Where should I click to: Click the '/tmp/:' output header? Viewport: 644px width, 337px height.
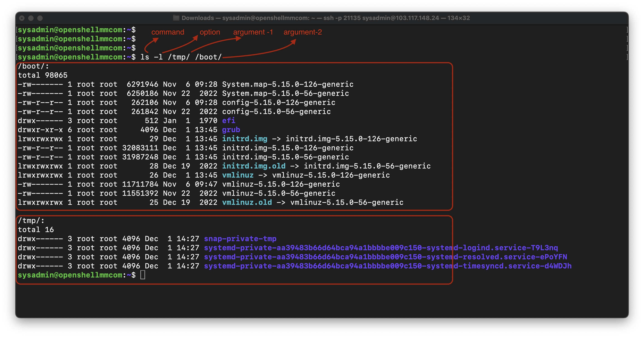[31, 221]
